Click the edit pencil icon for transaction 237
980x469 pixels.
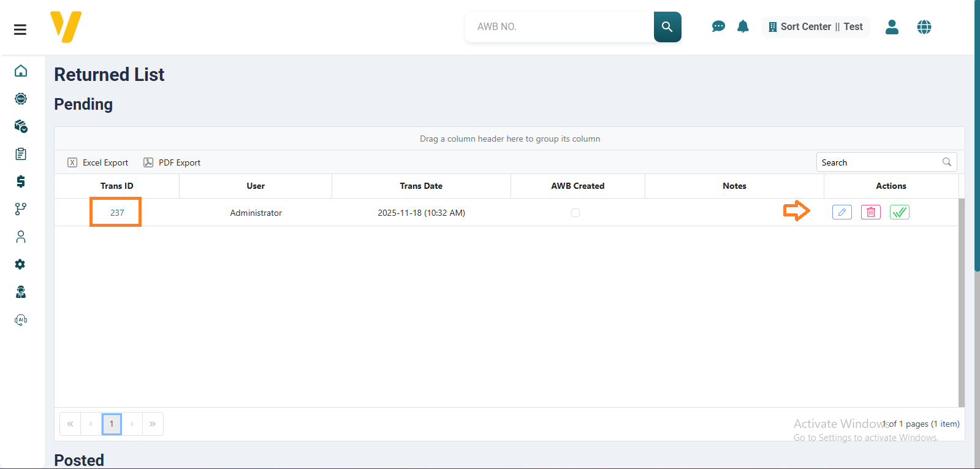841,212
